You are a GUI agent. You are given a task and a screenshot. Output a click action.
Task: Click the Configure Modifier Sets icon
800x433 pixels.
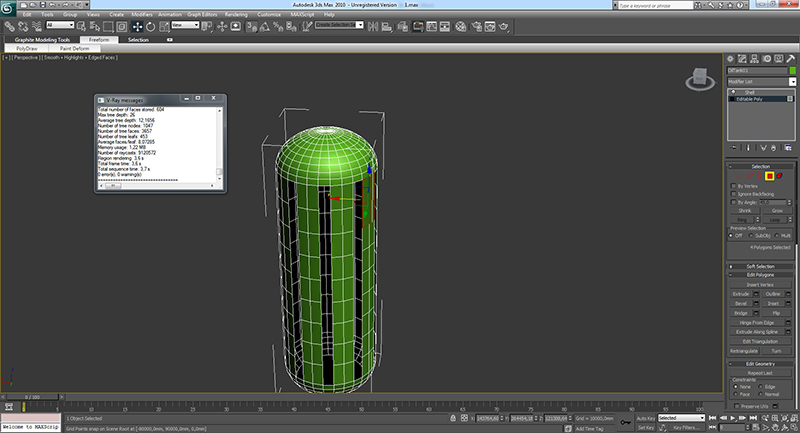(x=788, y=148)
